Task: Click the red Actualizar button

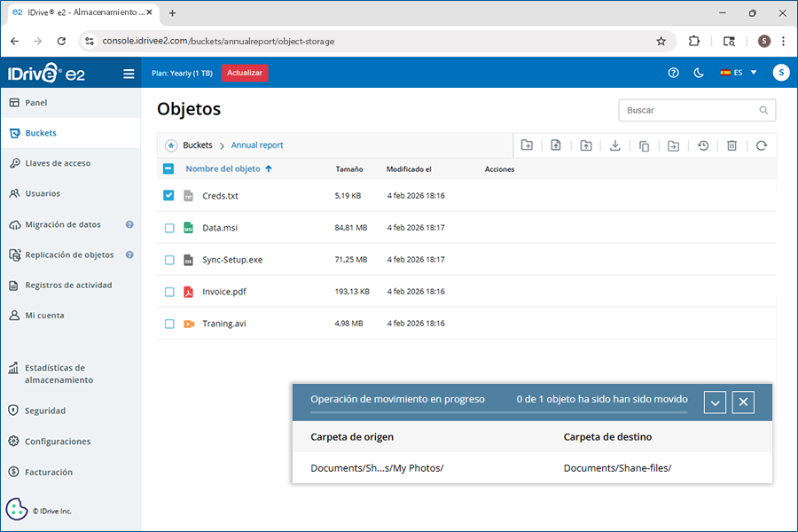Action: point(245,73)
